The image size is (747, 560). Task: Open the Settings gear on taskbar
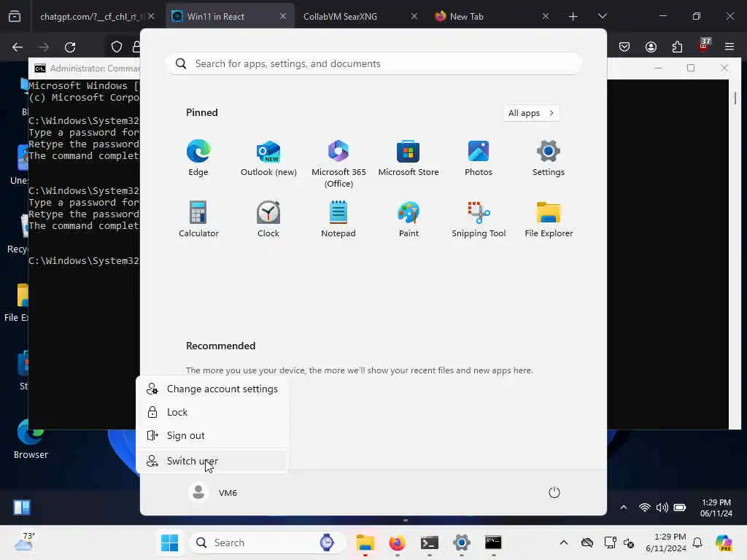(x=461, y=542)
